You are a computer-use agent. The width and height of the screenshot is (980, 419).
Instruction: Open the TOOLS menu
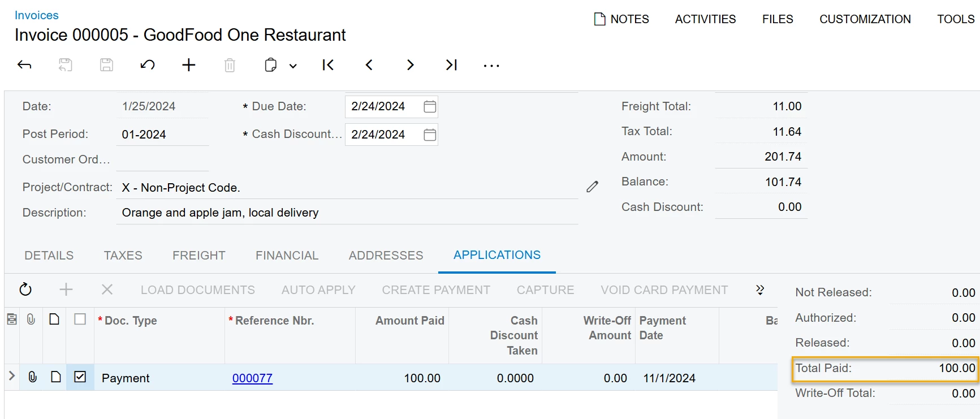(x=956, y=19)
